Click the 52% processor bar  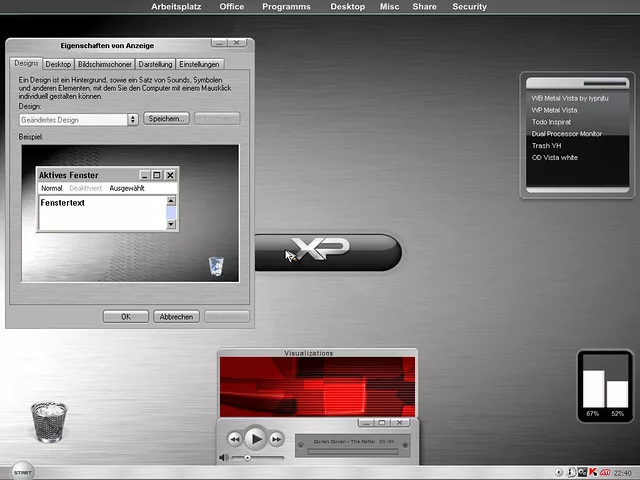617,394
